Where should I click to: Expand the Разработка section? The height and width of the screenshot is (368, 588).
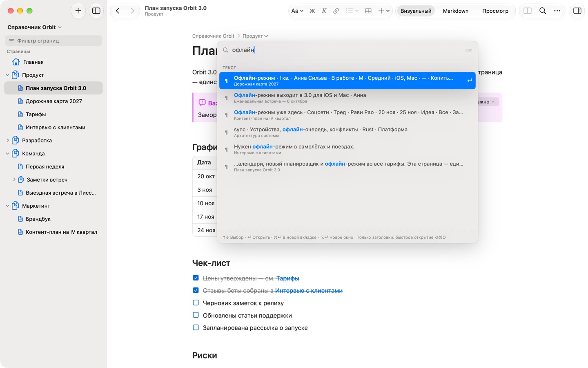point(7,140)
